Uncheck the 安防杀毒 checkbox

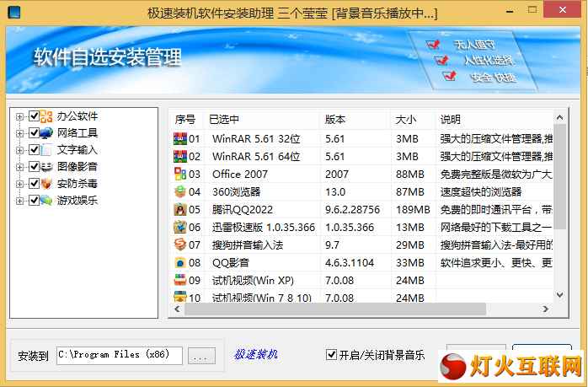[34, 184]
